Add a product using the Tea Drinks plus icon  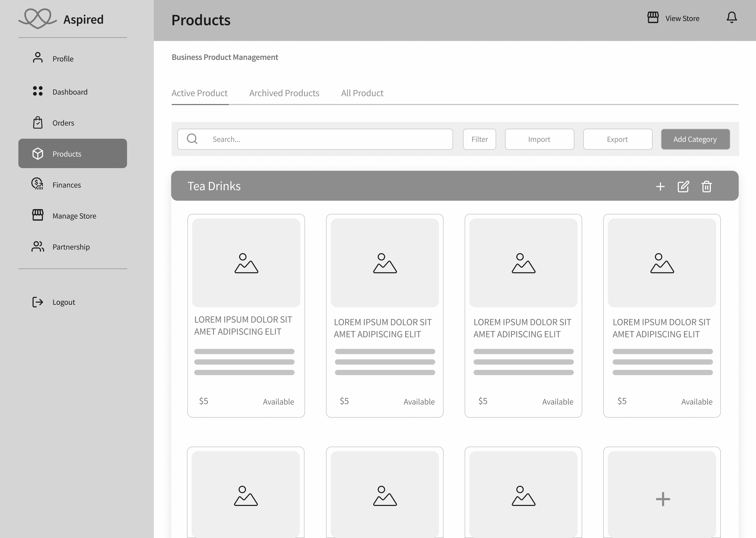(x=660, y=187)
